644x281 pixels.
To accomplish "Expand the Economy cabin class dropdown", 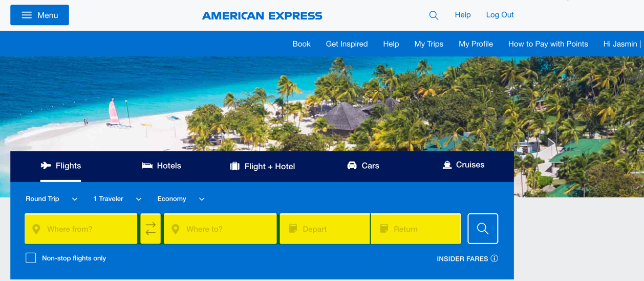I will (x=181, y=199).
